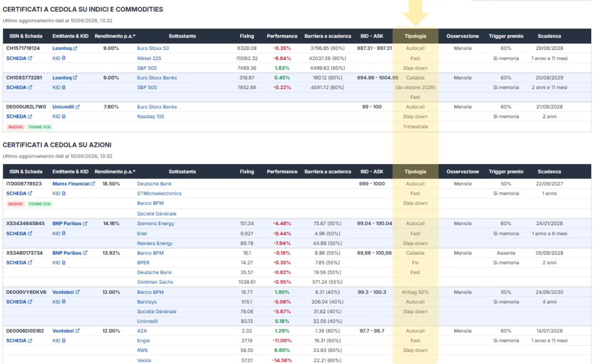The width and height of the screenshot is (599, 364).
Task: Select ISIN text XS3434645845
Action: (25, 224)
